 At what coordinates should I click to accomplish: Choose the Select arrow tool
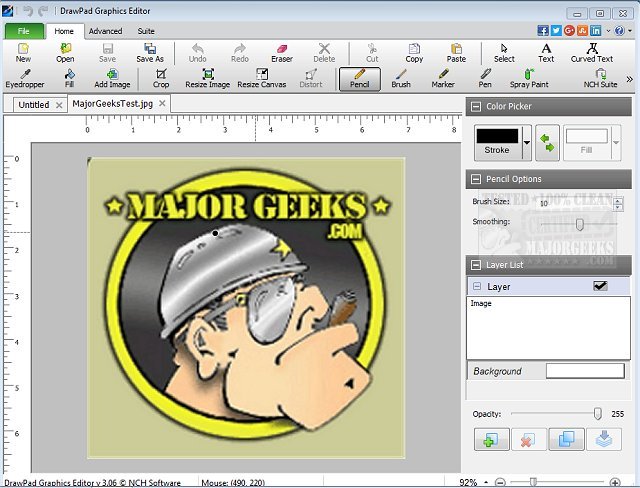tap(504, 53)
